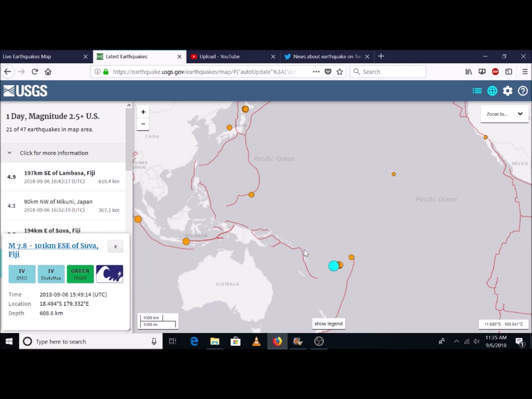
Task: Open Firefox hamburger menu
Action: 525,71
